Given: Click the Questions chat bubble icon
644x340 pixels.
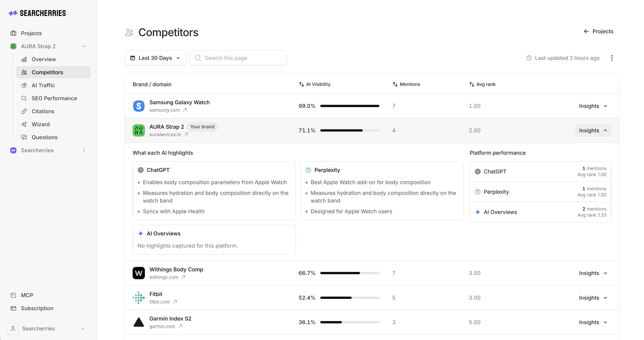Looking at the screenshot, I should tap(24, 137).
